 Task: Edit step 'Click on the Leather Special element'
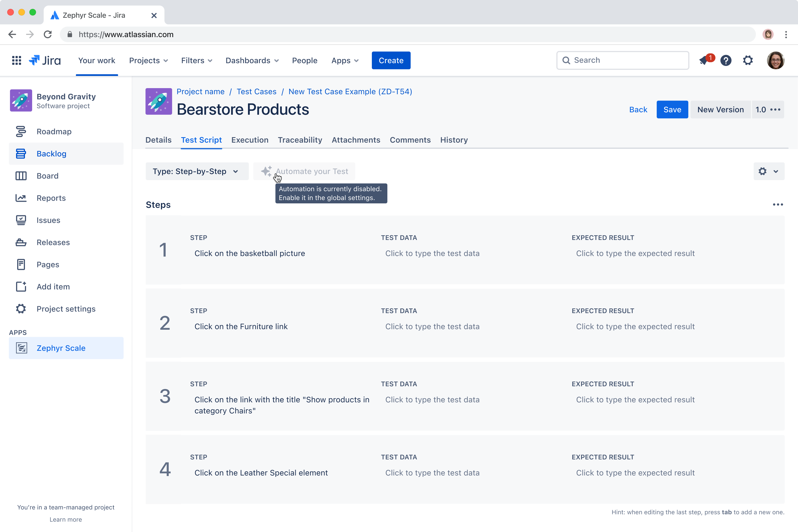pyautogui.click(x=261, y=473)
